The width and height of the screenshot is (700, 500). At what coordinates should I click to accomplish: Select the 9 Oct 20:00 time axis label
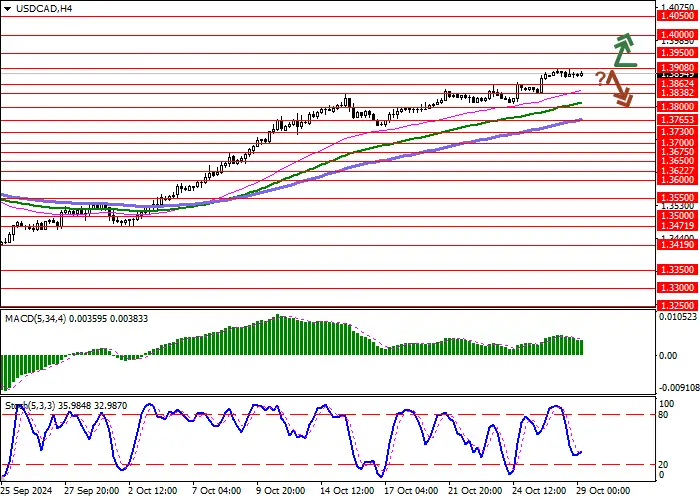[282, 491]
